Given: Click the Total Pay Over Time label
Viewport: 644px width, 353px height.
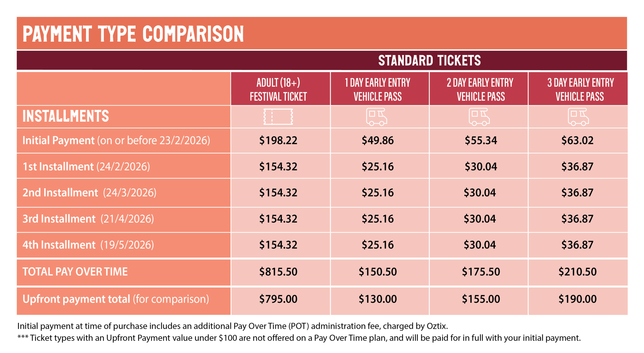Looking at the screenshot, I should pos(75,272).
